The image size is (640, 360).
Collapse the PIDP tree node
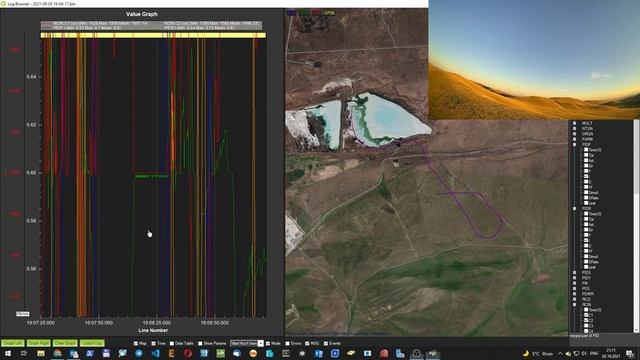[574, 144]
